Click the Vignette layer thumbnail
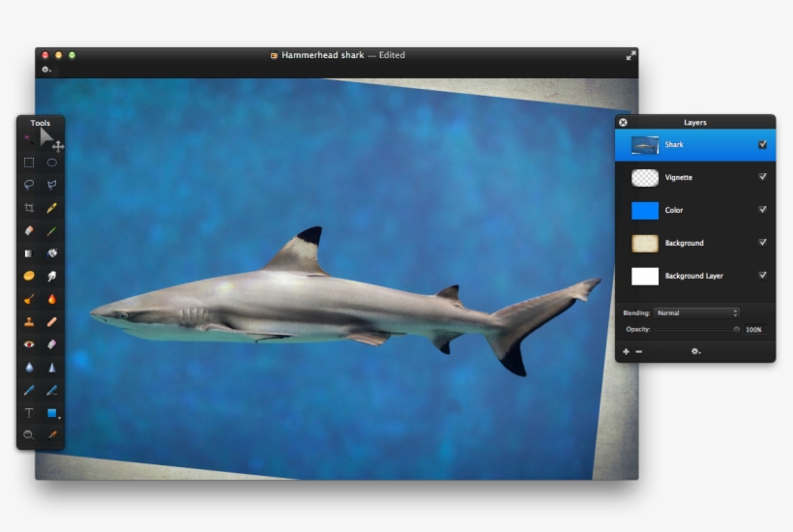The width and height of the screenshot is (793, 532). click(645, 178)
